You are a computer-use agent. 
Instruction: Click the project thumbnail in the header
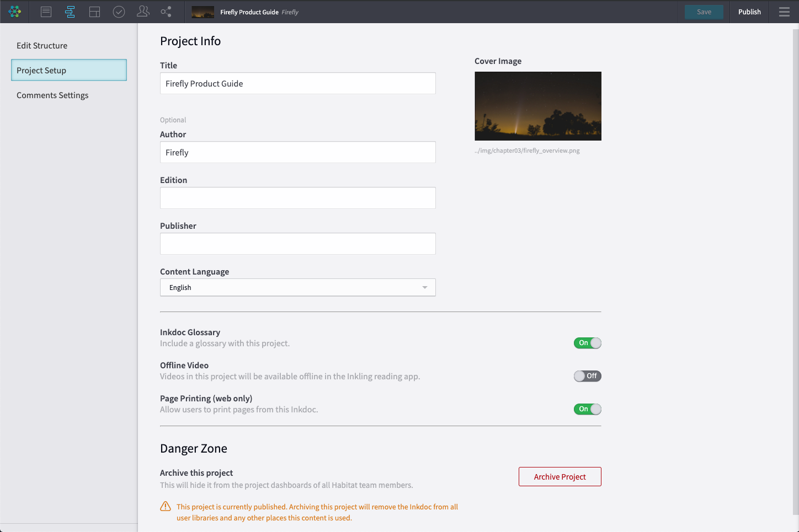(203, 12)
